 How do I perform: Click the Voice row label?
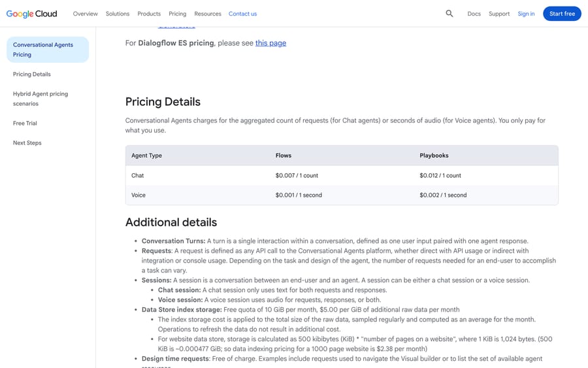point(139,195)
